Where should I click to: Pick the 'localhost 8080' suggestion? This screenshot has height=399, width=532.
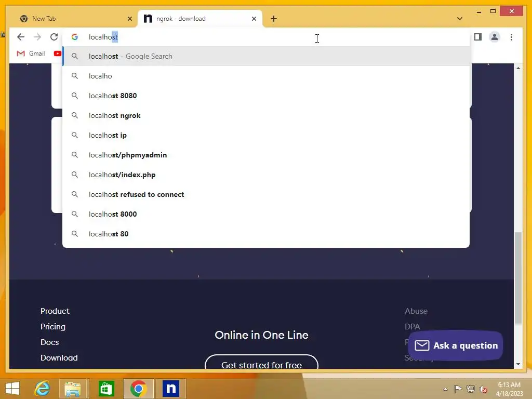point(266,96)
